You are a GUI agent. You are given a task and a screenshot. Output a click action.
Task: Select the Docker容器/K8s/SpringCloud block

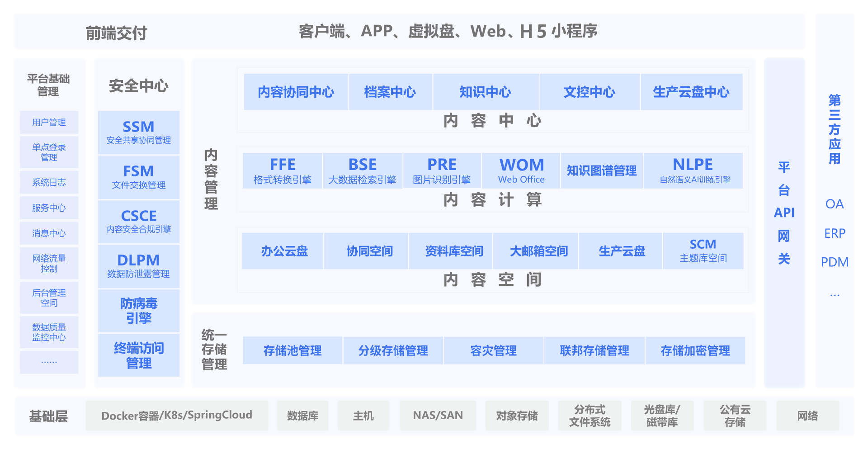pyautogui.click(x=177, y=416)
